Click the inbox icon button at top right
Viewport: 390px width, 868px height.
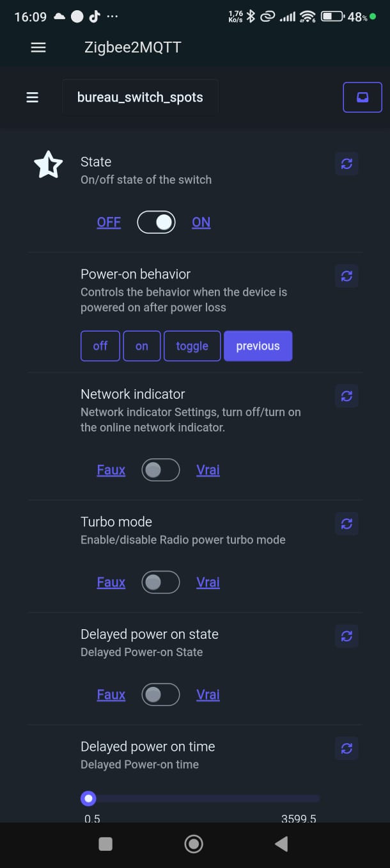[x=362, y=97]
